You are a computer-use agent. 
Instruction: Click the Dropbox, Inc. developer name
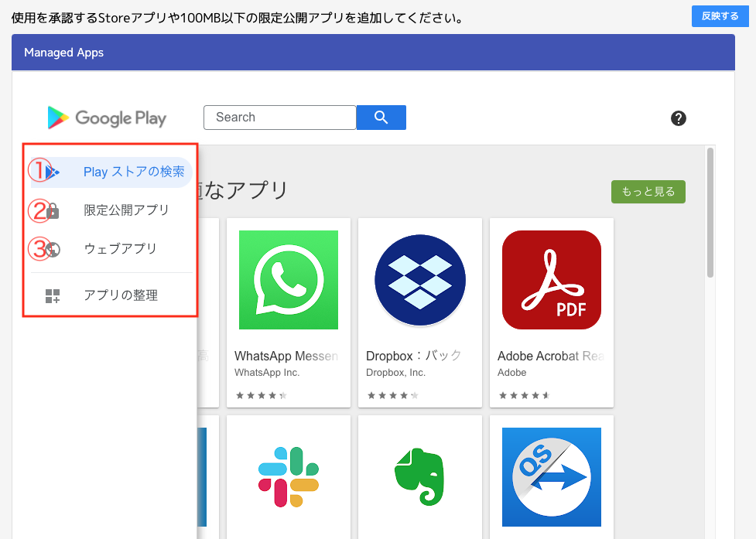396,372
